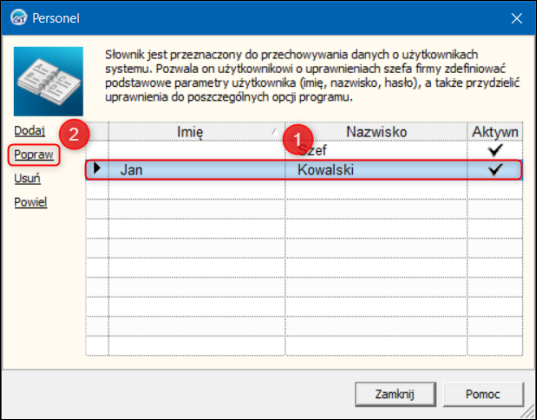Screen dimensions: 537x420
Task: Select the Jan cell in the table
Action: click(197, 170)
